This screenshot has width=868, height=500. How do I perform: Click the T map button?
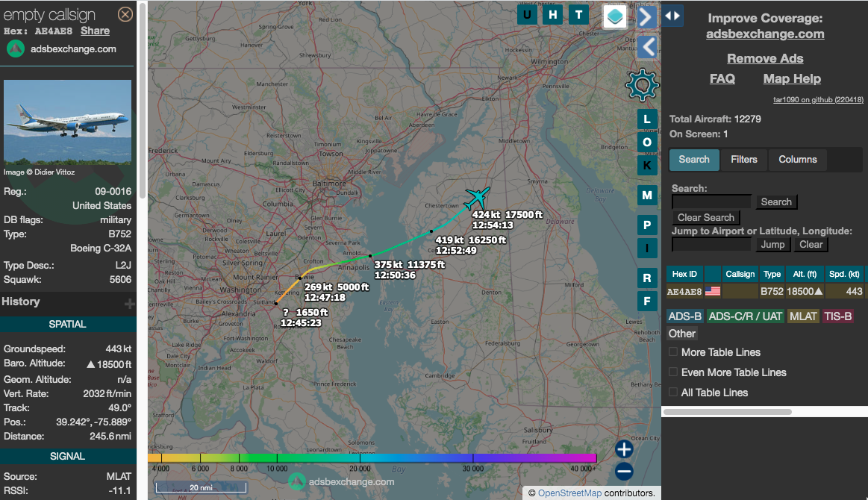coord(578,15)
